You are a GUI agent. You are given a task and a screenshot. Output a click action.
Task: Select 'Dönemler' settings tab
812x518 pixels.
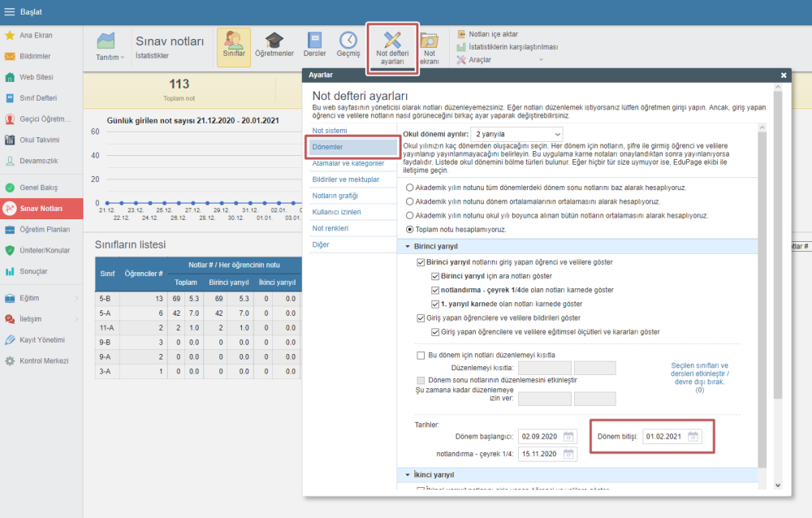pos(352,147)
